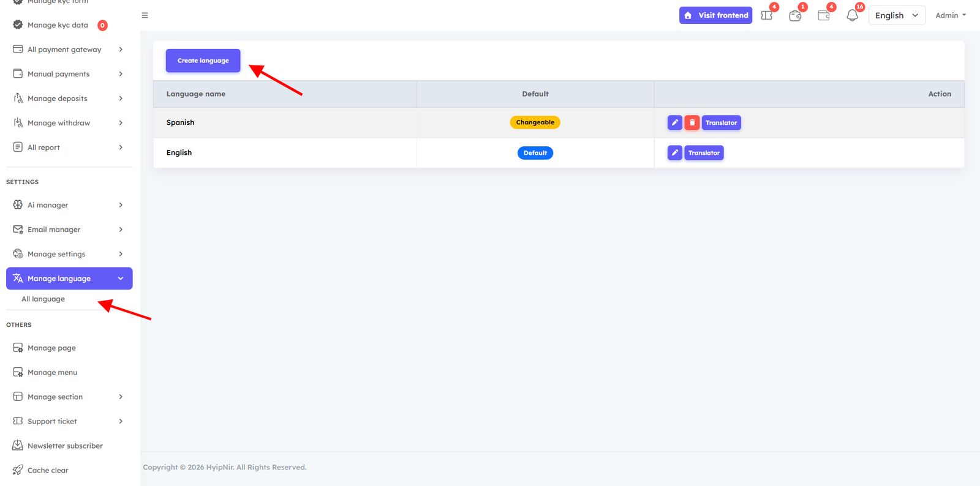This screenshot has height=486, width=980.
Task: Open the edit icon for English language
Action: (674, 152)
